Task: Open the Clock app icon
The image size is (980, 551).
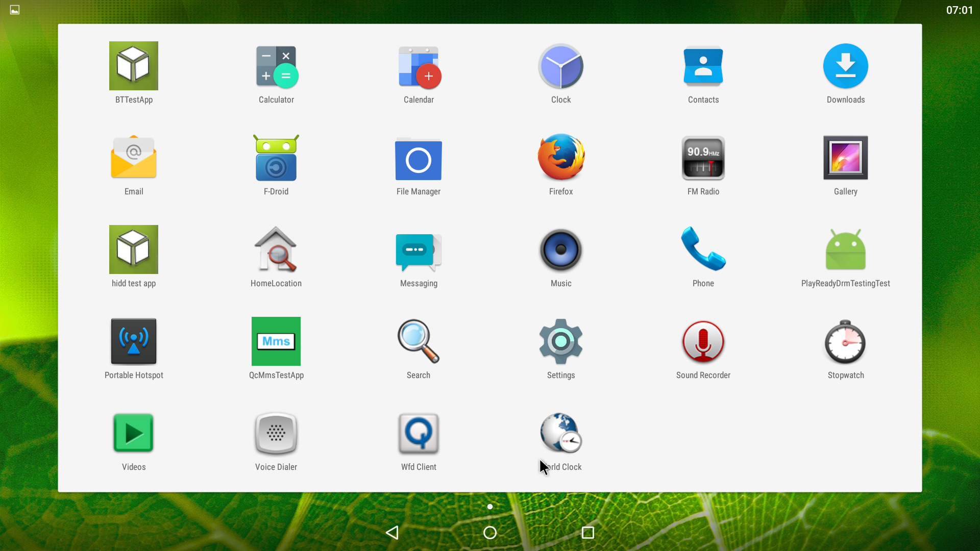Action: (x=561, y=66)
